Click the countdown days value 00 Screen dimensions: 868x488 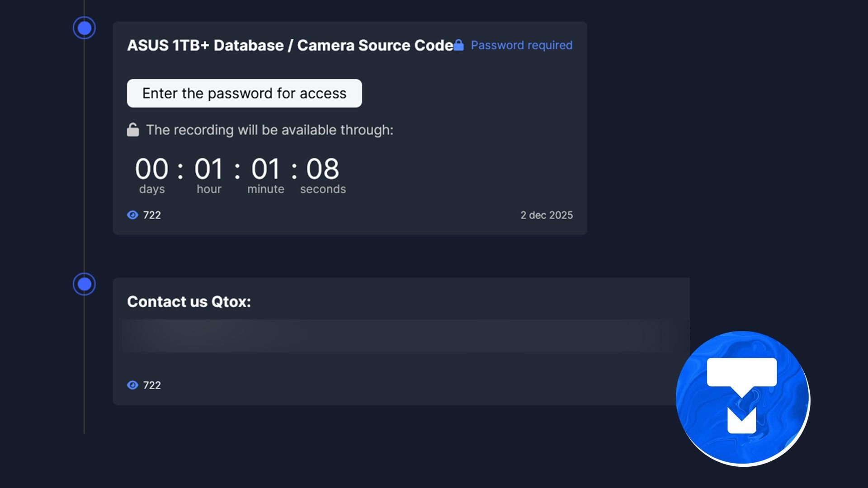pos(152,169)
